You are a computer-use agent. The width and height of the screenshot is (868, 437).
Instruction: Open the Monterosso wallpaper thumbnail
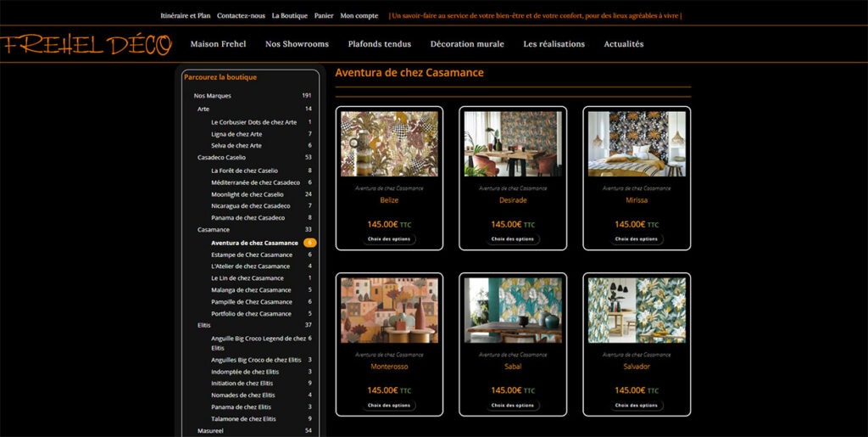(x=389, y=311)
